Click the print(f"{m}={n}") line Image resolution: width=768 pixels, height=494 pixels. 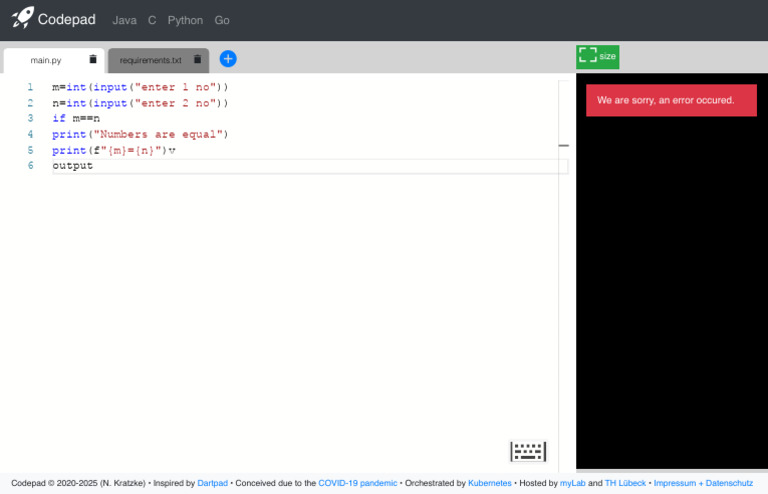[114, 150]
